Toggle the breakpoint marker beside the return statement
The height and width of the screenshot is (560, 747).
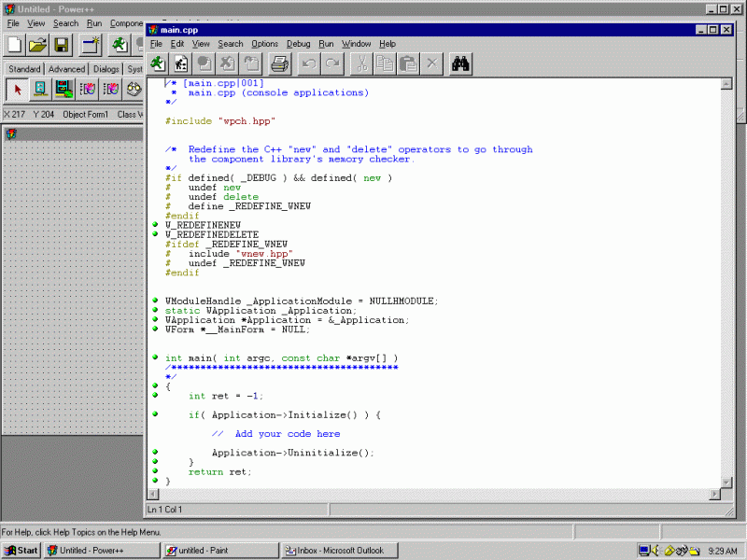click(153, 471)
